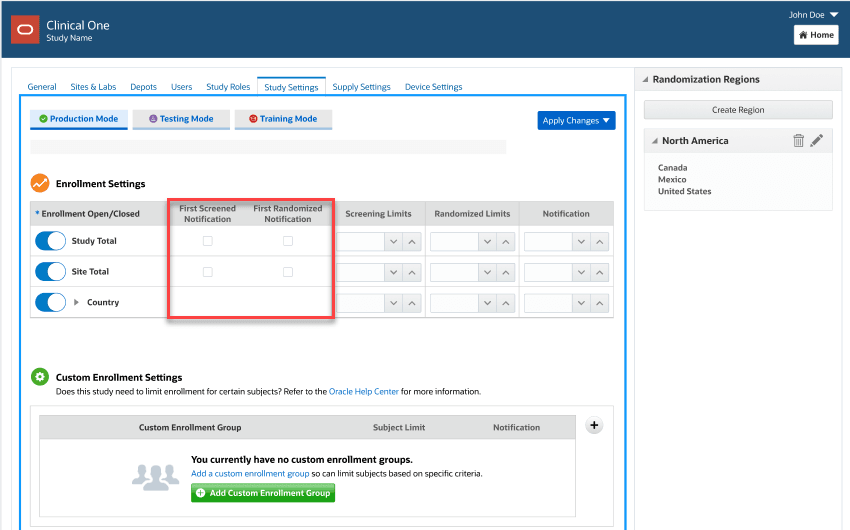Decrease Study Total Notification value
Viewport: 850px width, 530px height.
point(581,242)
